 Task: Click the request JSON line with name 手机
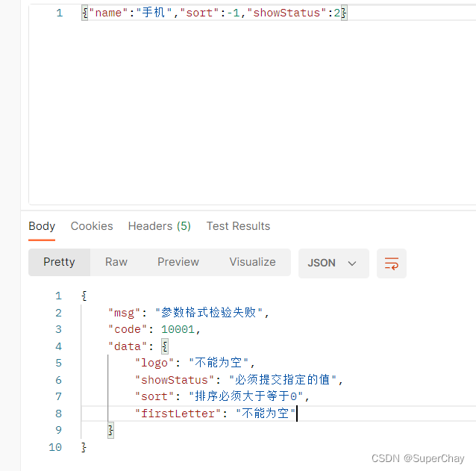214,13
